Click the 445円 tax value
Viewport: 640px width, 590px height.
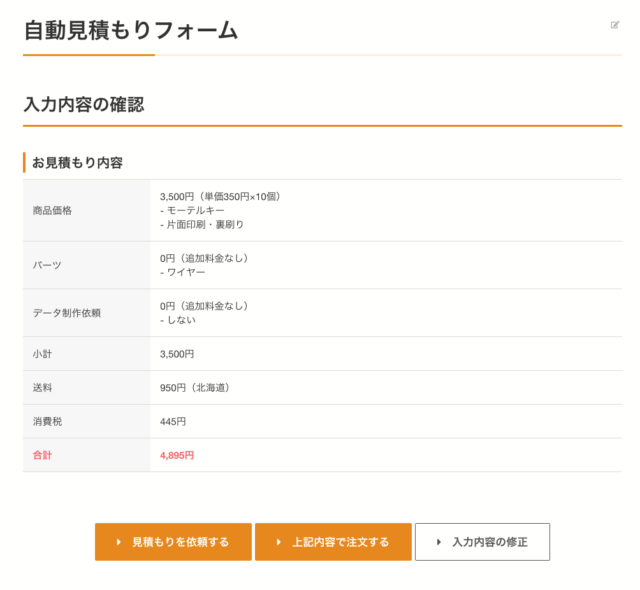(x=173, y=421)
